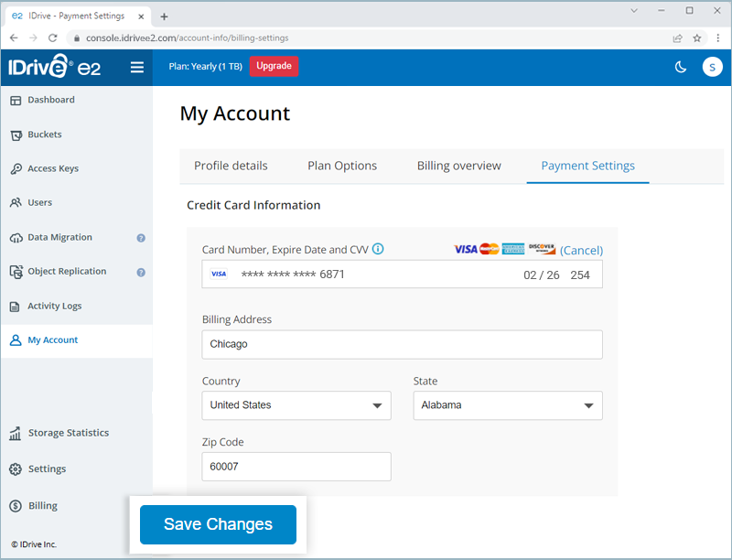Image resolution: width=732 pixels, height=560 pixels.
Task: Expand the Country dropdown
Action: click(x=296, y=405)
